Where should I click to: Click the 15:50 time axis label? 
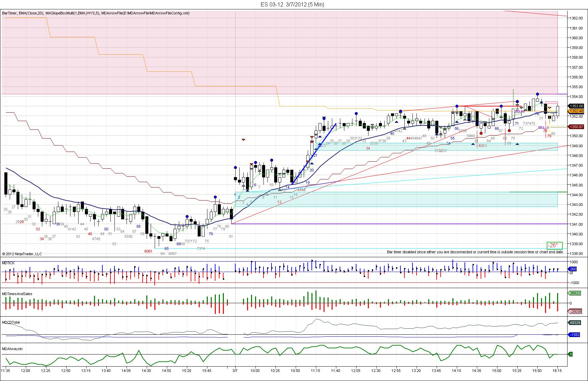[x=537, y=371]
